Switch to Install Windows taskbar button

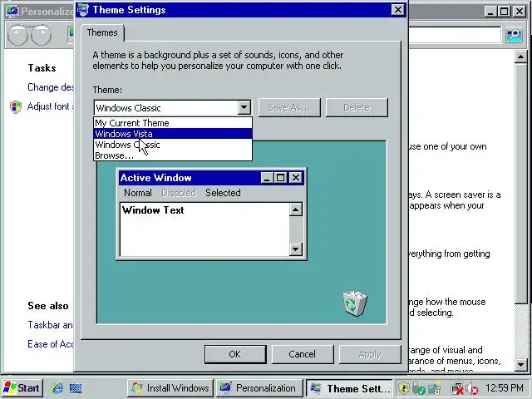pyautogui.click(x=170, y=388)
